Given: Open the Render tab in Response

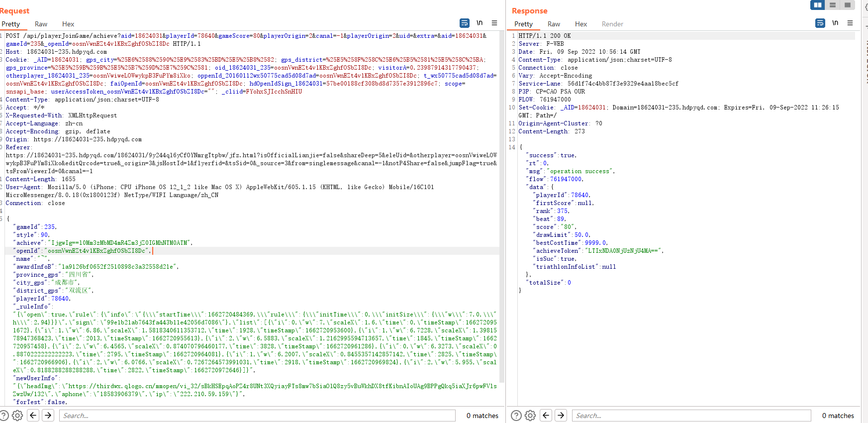Looking at the screenshot, I should (x=612, y=24).
